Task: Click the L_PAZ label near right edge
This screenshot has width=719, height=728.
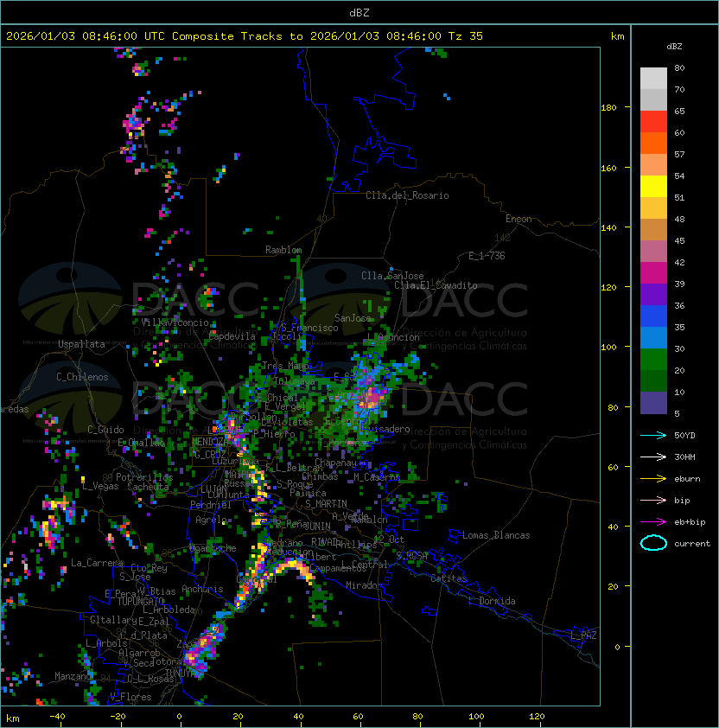Action: pos(583,635)
